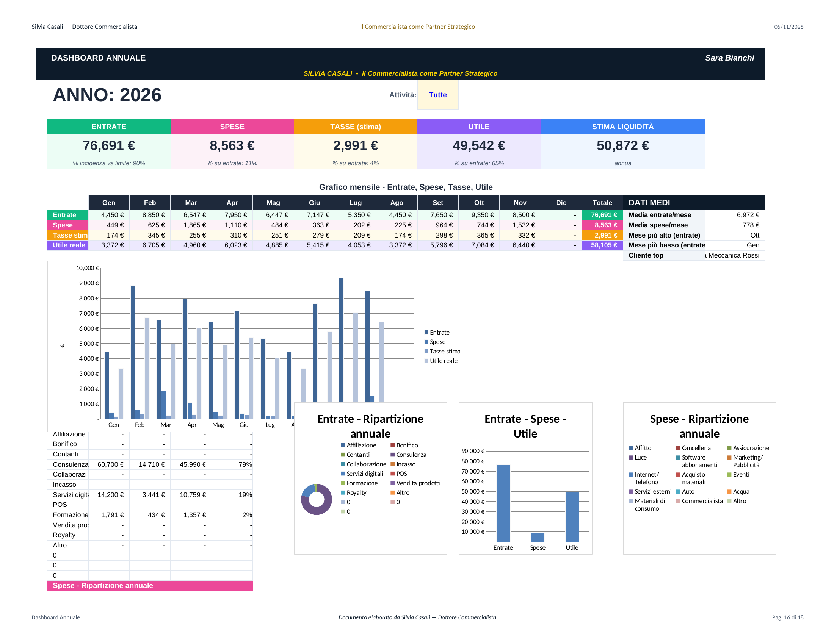
Task: Click the 'Spese - Ripartizione annuale' chart title
Action: tap(699, 426)
